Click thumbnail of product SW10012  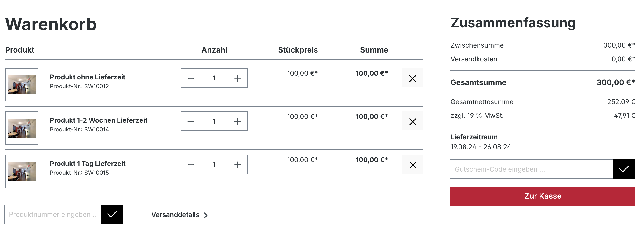pyautogui.click(x=22, y=85)
